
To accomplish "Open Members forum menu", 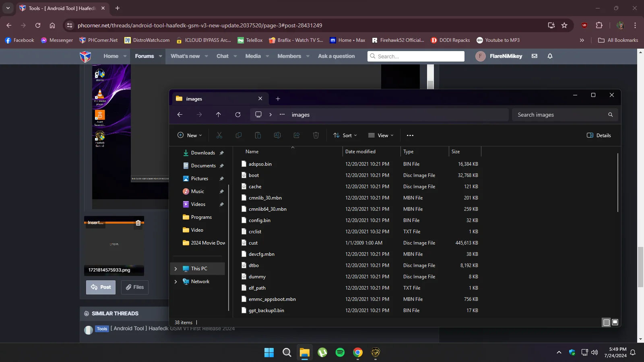I will [289, 56].
